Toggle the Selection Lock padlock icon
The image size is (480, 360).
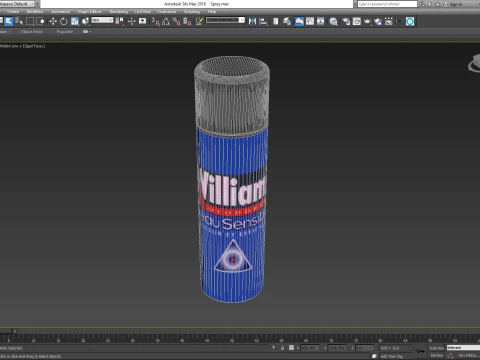click(282, 348)
